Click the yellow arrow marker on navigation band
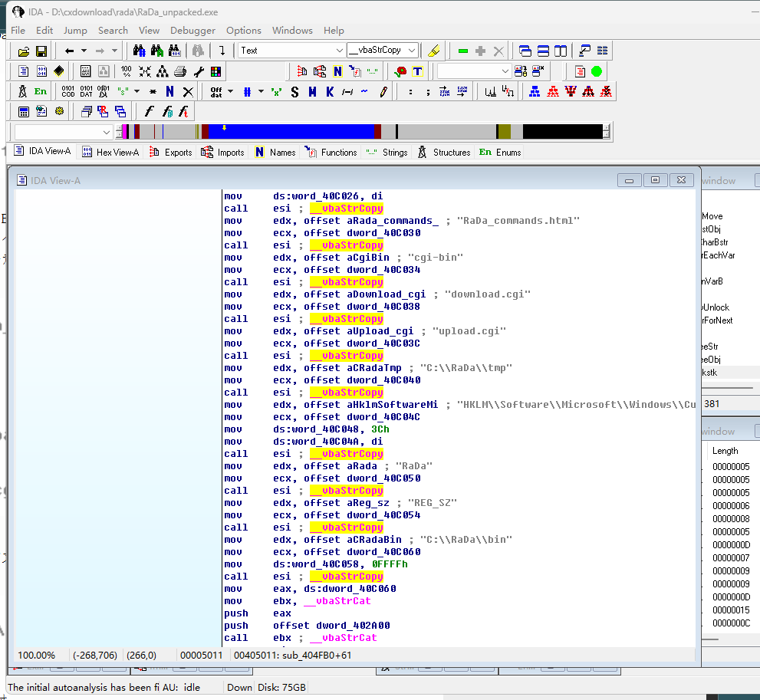 click(224, 128)
